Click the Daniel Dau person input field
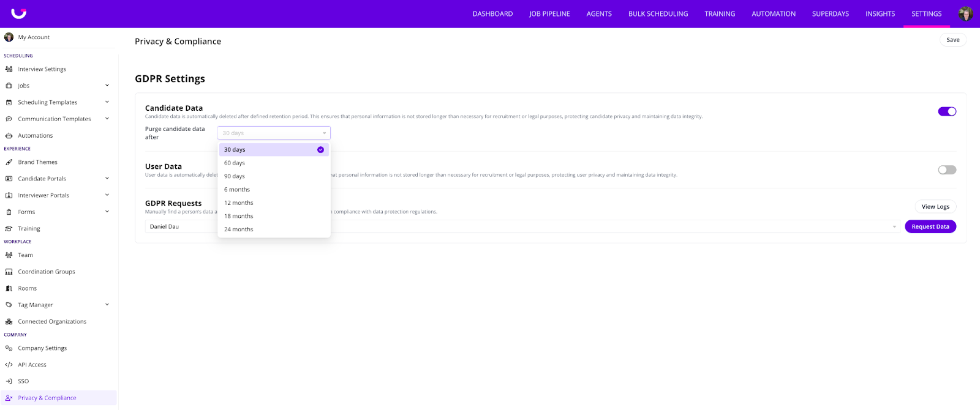This screenshot has width=980, height=410. point(522,226)
